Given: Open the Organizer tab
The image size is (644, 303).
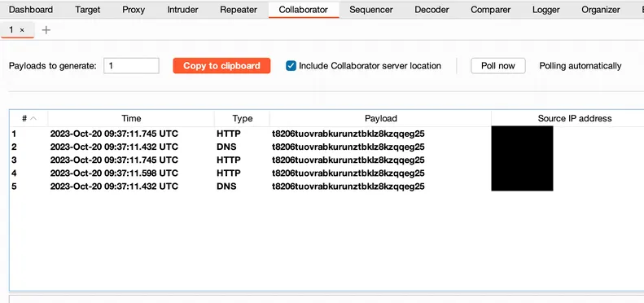Looking at the screenshot, I should [x=601, y=10].
